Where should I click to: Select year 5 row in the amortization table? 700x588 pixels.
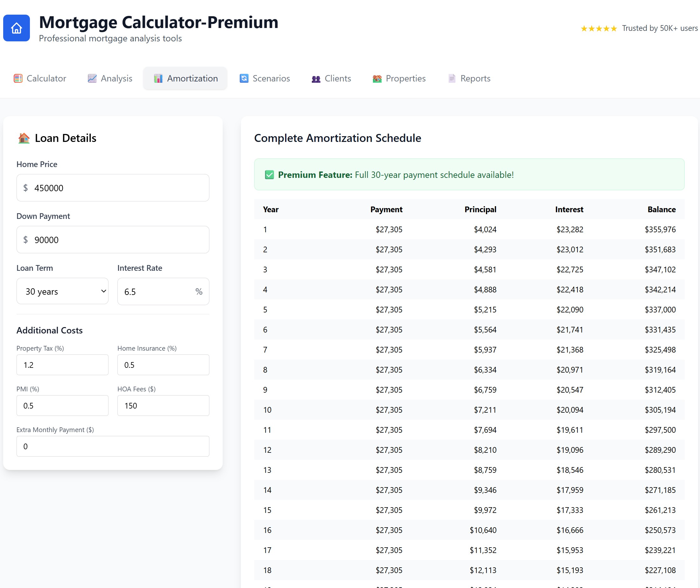(467, 310)
